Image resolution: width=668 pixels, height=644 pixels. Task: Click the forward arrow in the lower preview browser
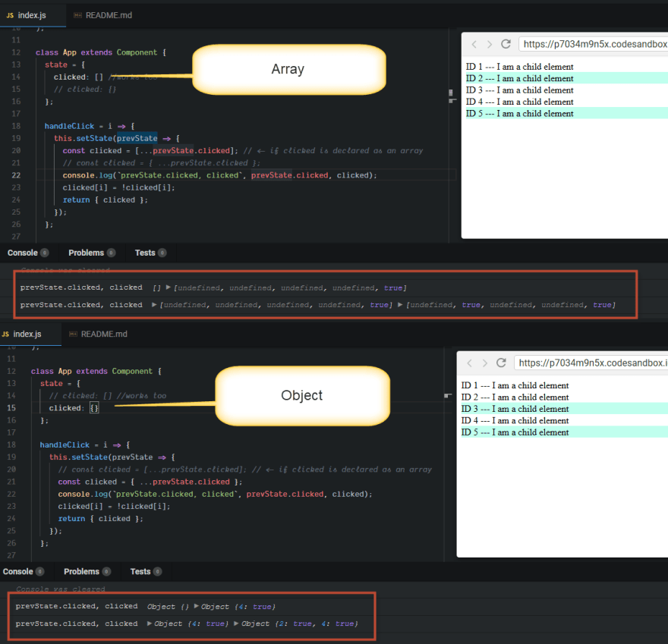485,363
